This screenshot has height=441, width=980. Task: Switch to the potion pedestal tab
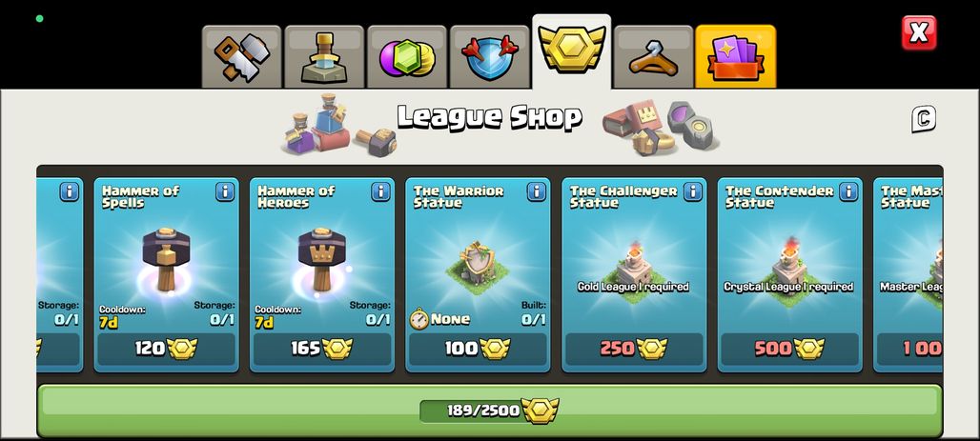(324, 57)
